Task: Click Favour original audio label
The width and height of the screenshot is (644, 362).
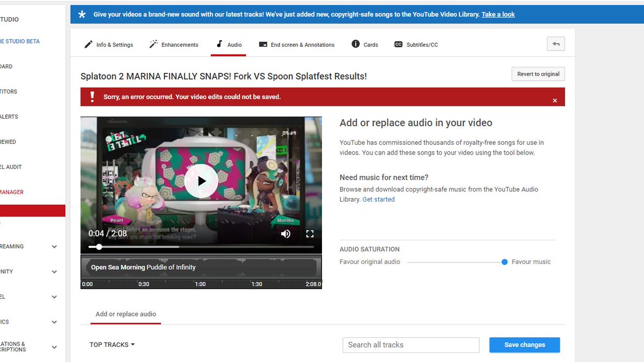Action: 370,262
